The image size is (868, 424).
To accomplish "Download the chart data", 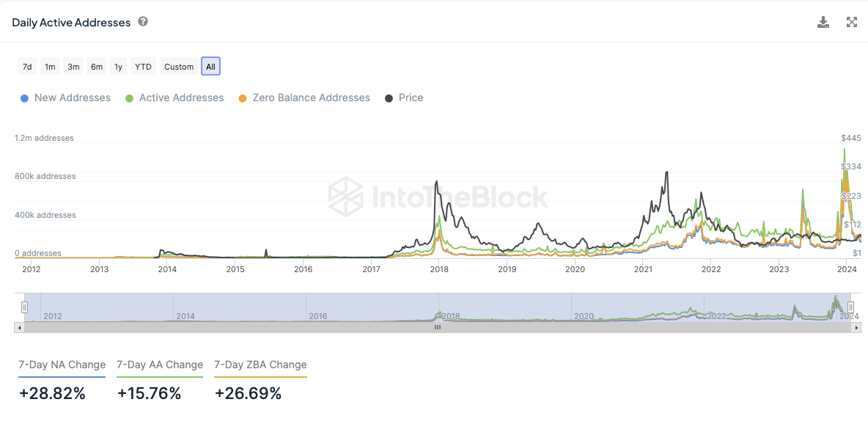I will [x=823, y=22].
